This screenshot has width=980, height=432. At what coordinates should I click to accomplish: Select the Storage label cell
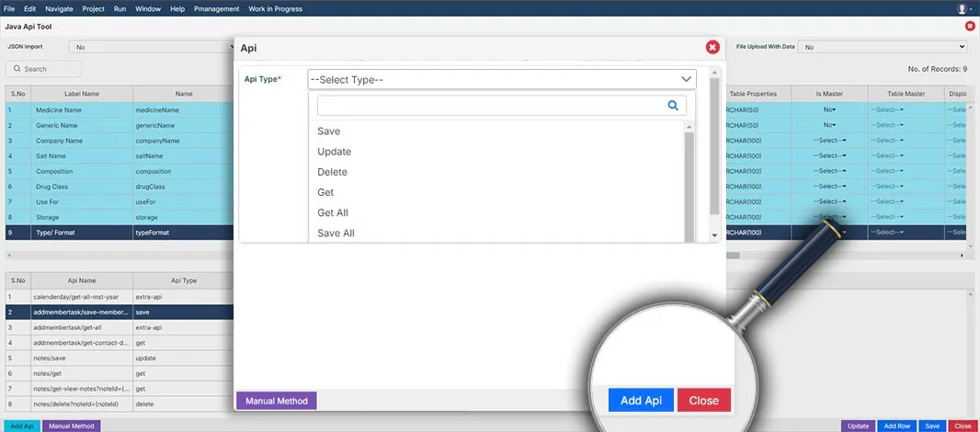(x=82, y=217)
